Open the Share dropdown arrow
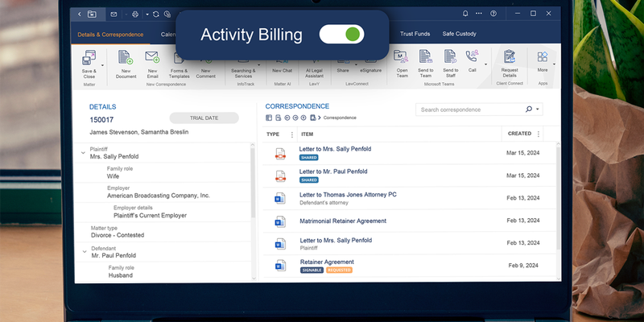The height and width of the screenshot is (322, 644). [356, 64]
